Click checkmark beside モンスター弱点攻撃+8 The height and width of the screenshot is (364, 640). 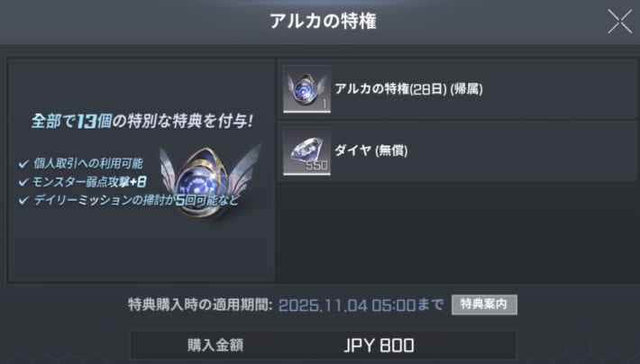coord(23,182)
